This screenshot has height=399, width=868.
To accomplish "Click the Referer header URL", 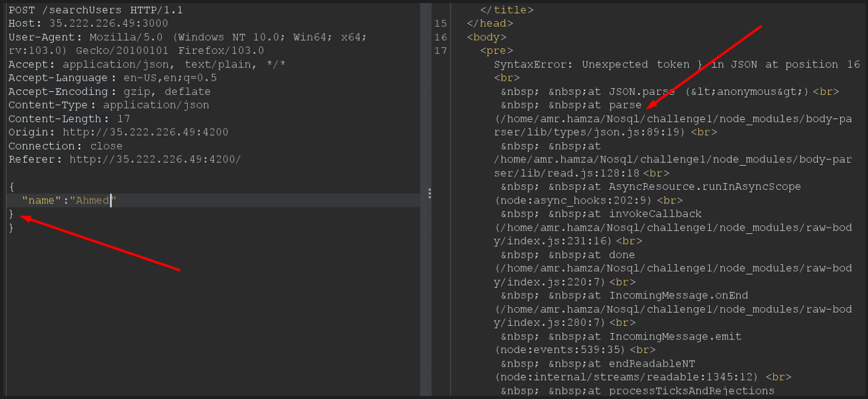I will point(154,160).
